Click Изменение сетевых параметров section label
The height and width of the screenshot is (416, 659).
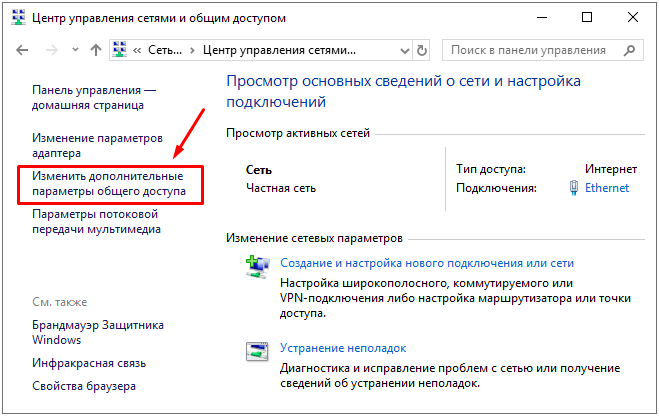314,238
